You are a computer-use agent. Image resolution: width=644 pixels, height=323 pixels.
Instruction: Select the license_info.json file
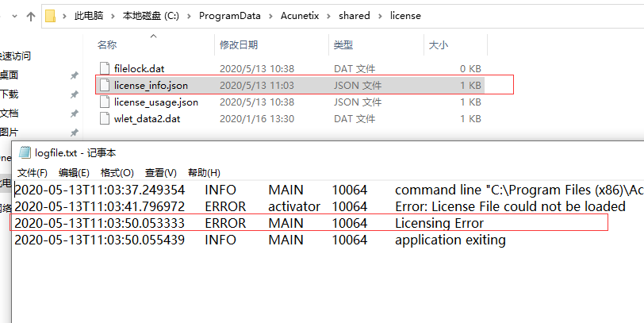tap(151, 85)
